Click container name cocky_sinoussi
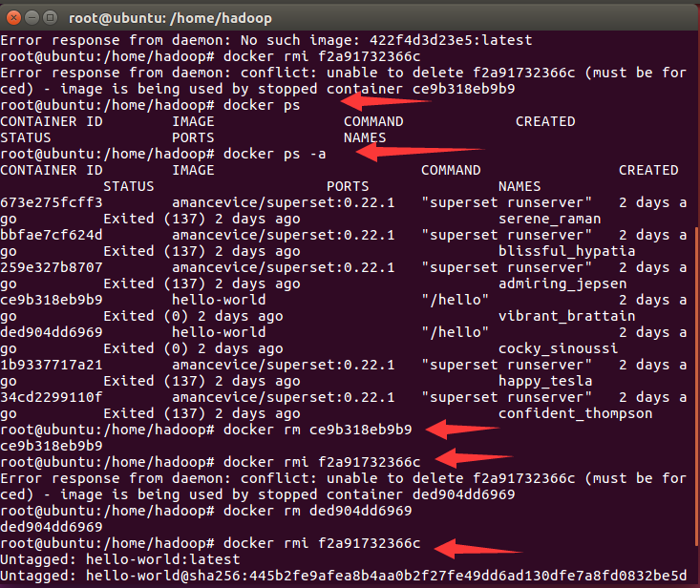The height and width of the screenshot is (588, 700). tap(558, 348)
